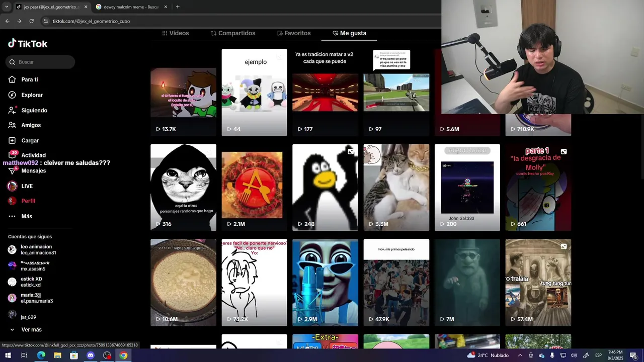Switch to the Videos tab
This screenshot has width=644, height=362.
175,33
